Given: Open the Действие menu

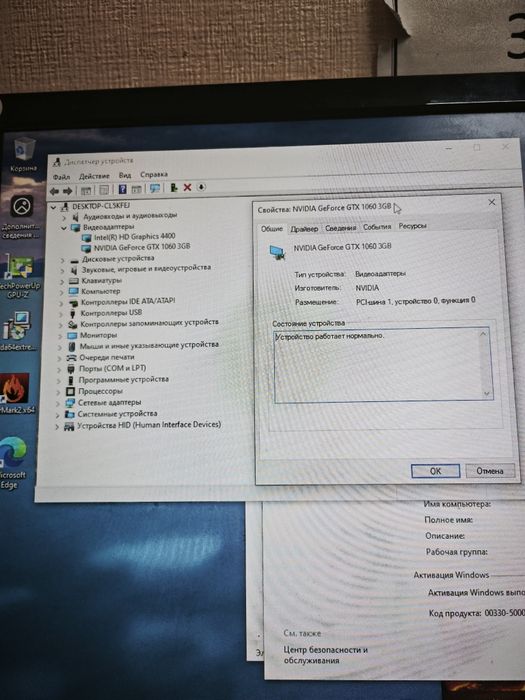Looking at the screenshot, I should pos(94,176).
